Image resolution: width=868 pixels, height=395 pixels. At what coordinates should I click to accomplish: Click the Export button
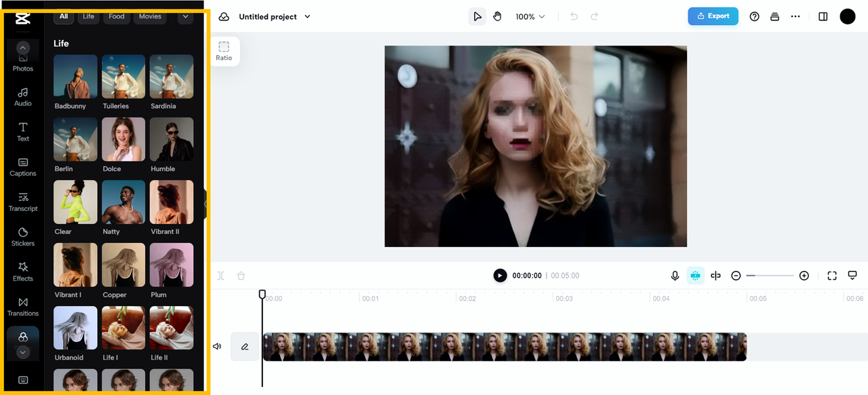(x=713, y=16)
